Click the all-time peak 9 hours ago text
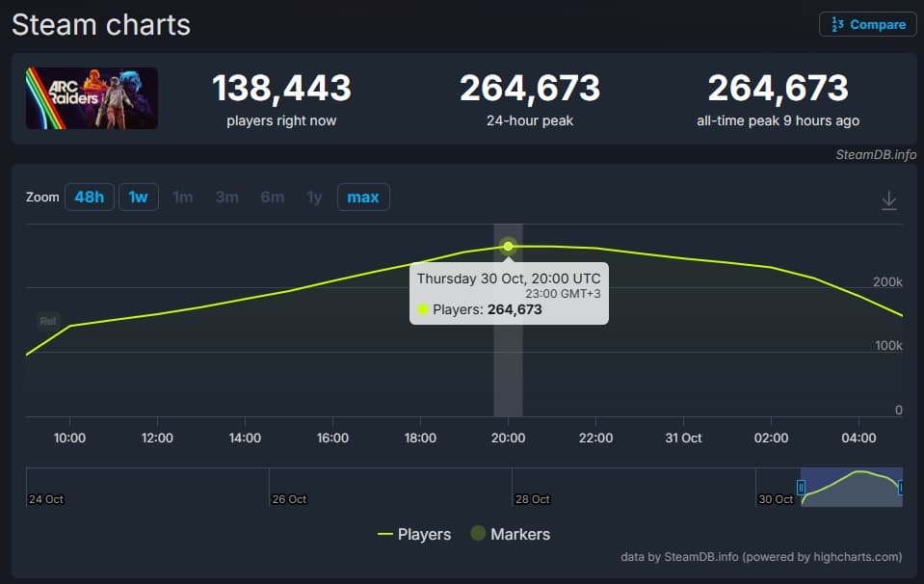The image size is (924, 584). (778, 120)
